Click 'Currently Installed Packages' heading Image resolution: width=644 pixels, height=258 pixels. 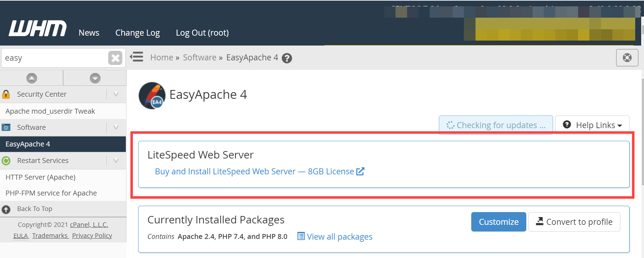216,220
